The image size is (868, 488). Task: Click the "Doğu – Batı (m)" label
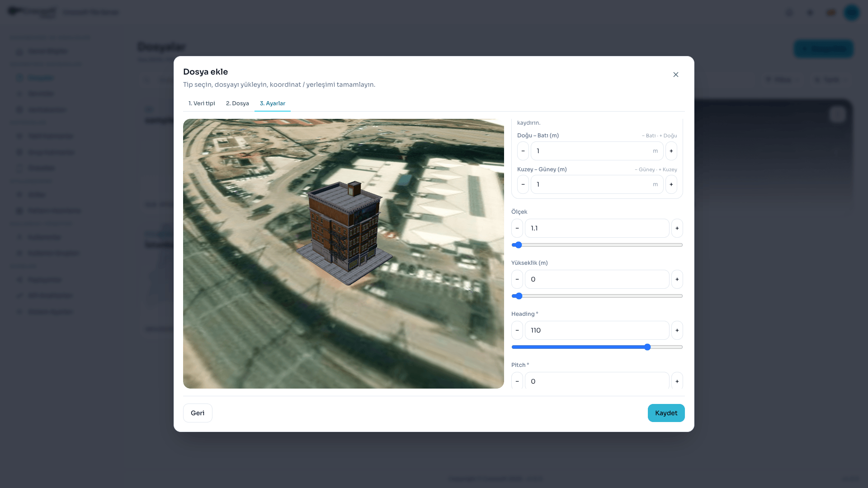[538, 136]
